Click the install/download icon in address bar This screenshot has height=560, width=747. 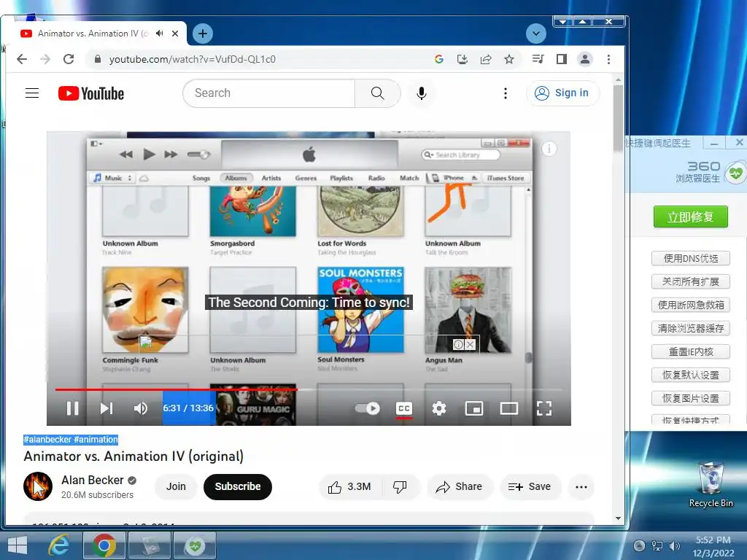pyautogui.click(x=462, y=59)
